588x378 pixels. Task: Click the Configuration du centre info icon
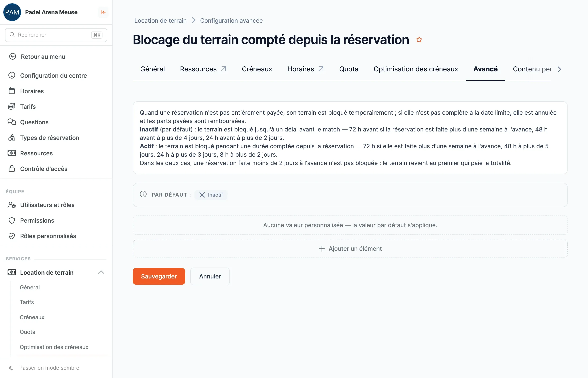pyautogui.click(x=12, y=75)
